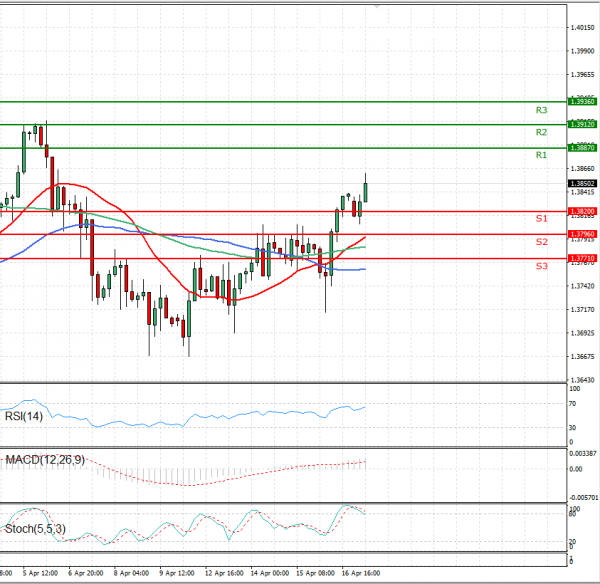Click the MACD -0.005701 scale value
This screenshot has height=584, width=600.
(583, 498)
